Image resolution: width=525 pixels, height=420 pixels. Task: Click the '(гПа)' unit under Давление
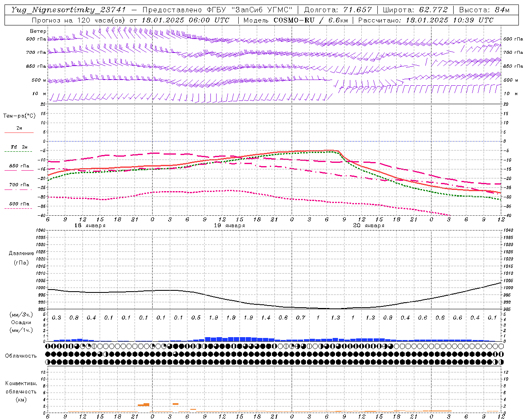(21, 262)
